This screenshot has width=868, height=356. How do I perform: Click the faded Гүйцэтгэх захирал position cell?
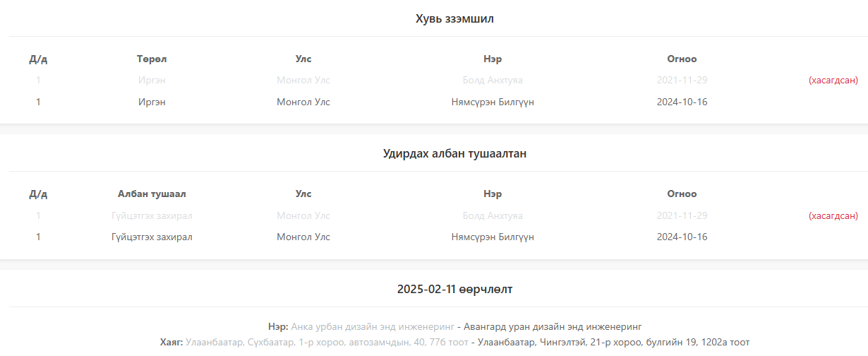pyautogui.click(x=152, y=215)
